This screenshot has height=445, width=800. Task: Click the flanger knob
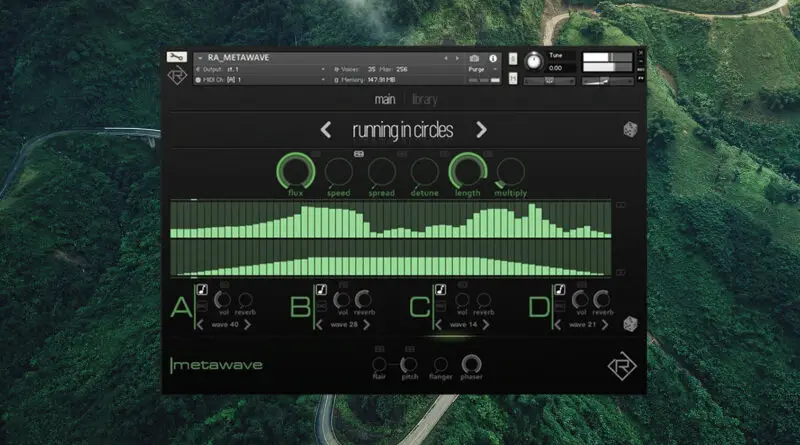(x=441, y=364)
